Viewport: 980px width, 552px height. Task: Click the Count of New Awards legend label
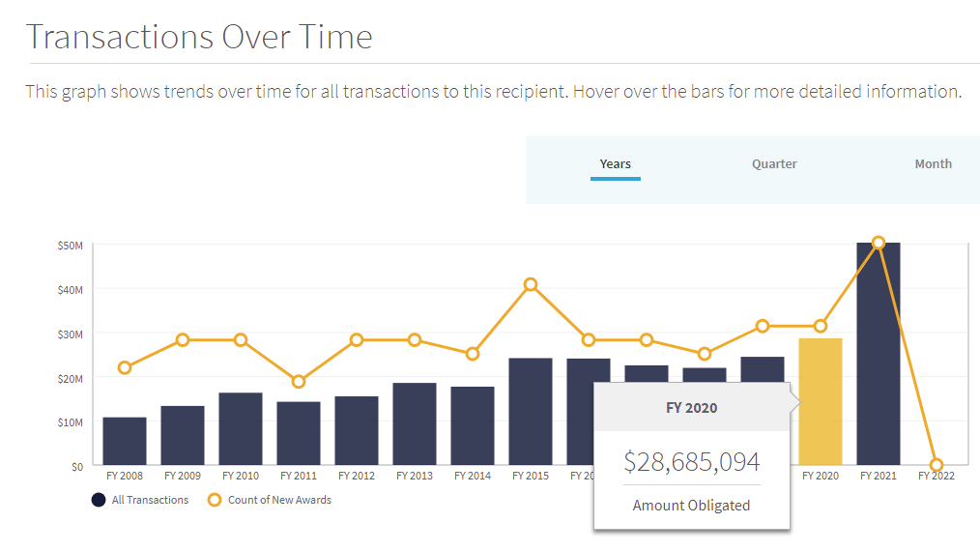click(280, 500)
